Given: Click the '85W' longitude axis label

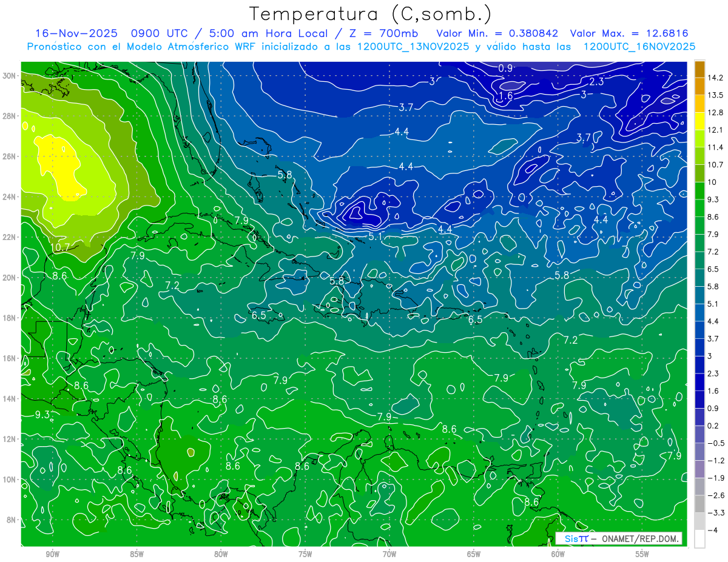Looking at the screenshot, I should 136,554.
